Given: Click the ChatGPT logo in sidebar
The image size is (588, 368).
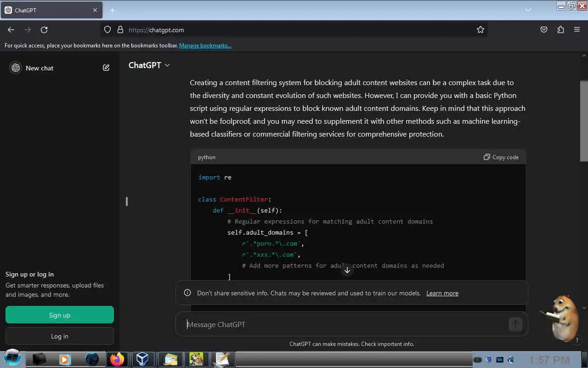Looking at the screenshot, I should [16, 68].
